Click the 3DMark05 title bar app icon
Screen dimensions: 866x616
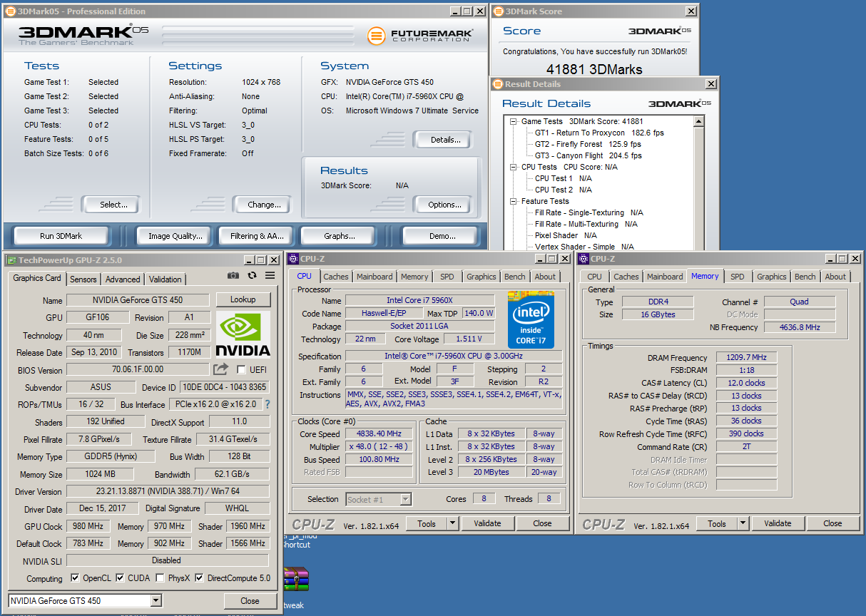pyautogui.click(x=9, y=11)
